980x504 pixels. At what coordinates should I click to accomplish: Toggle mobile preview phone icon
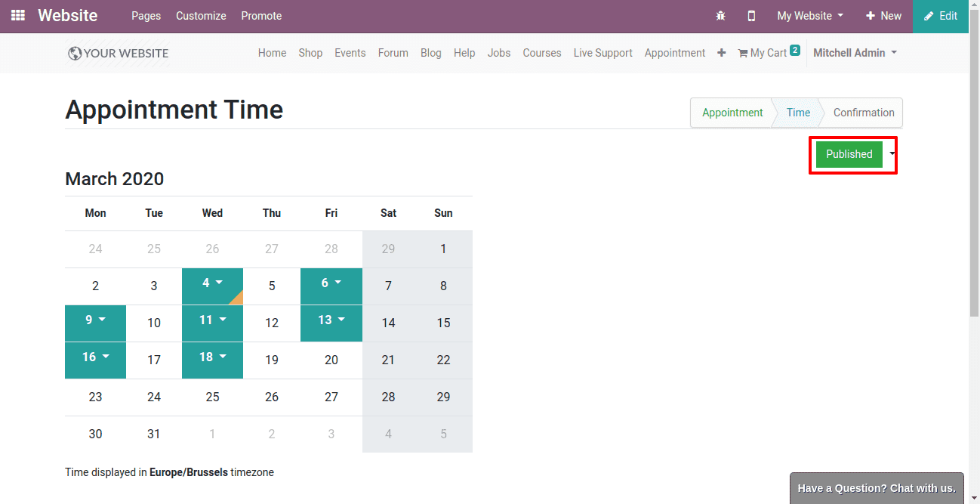pos(751,16)
